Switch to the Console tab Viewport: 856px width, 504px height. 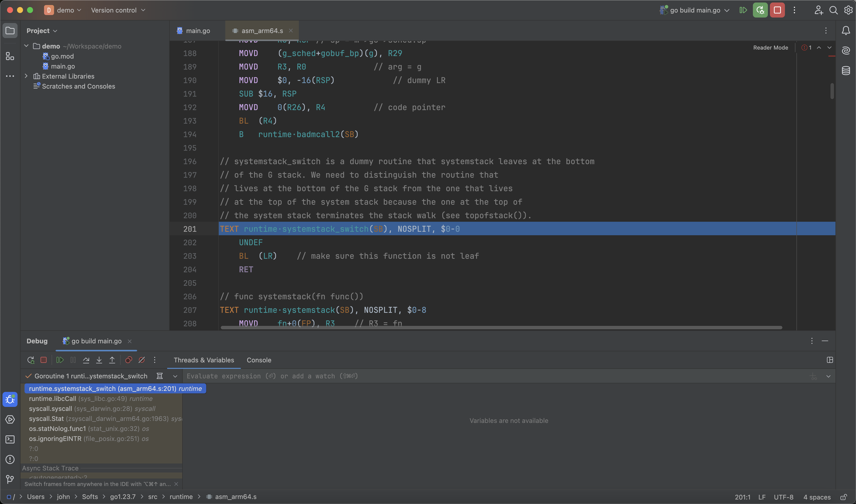(x=259, y=360)
